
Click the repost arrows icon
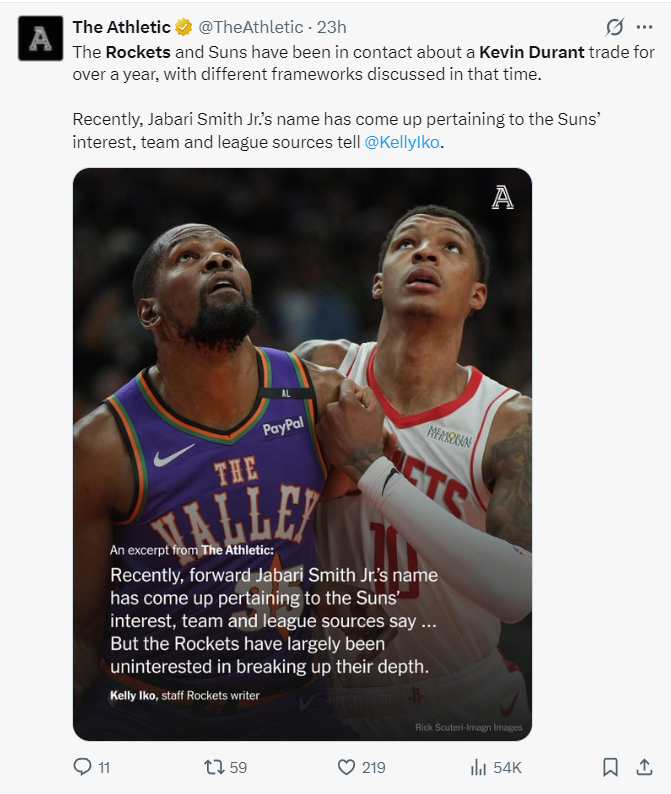click(x=214, y=767)
